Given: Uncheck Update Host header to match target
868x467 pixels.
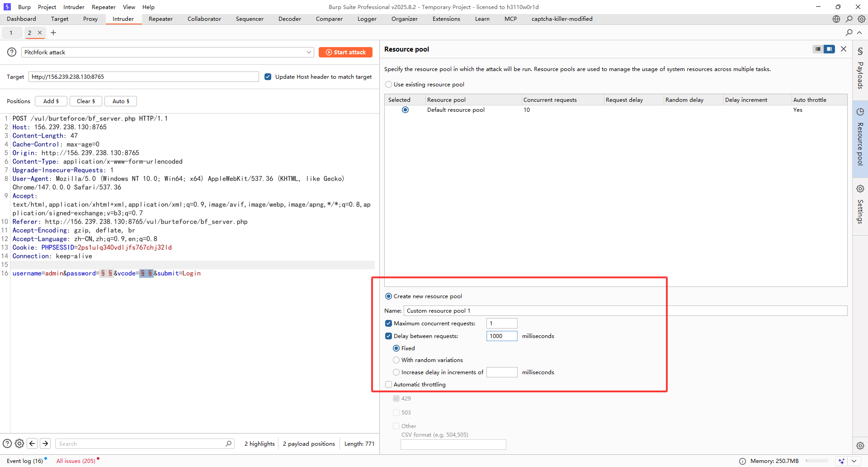Looking at the screenshot, I should 268,77.
